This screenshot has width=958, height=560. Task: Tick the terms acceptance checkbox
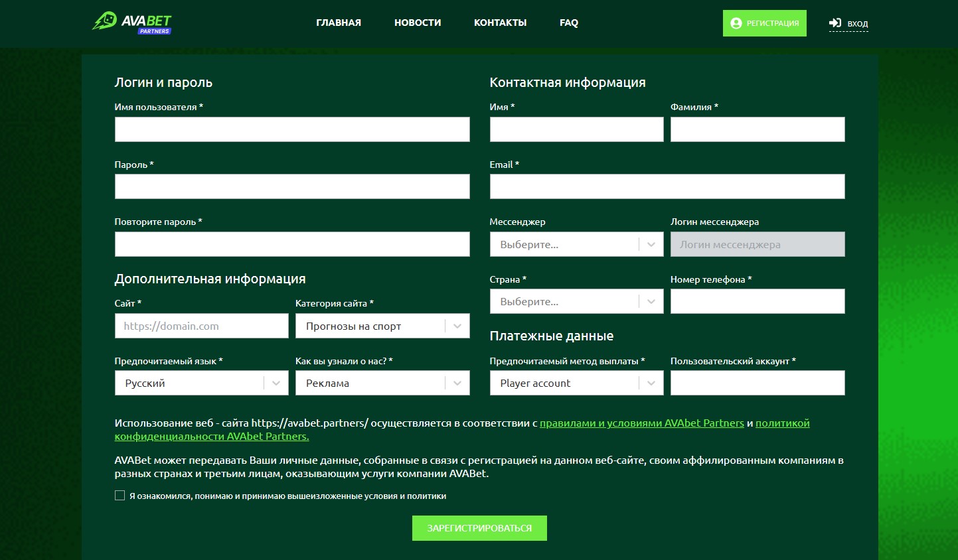(120, 496)
